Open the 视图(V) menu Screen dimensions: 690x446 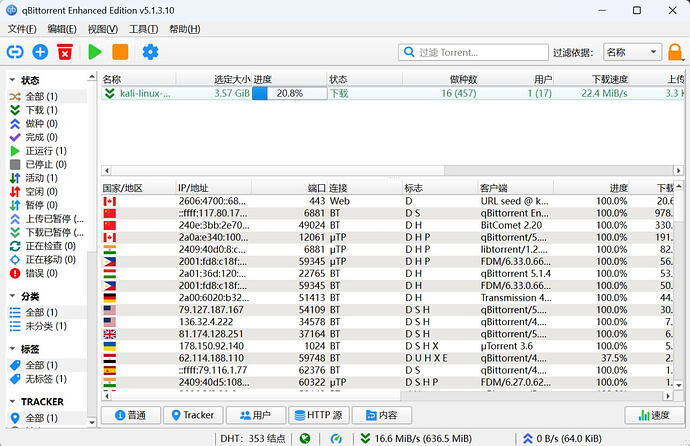tap(103, 29)
